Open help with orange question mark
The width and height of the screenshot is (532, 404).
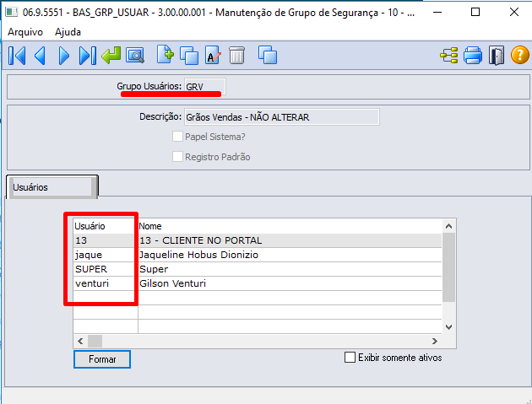[520, 56]
